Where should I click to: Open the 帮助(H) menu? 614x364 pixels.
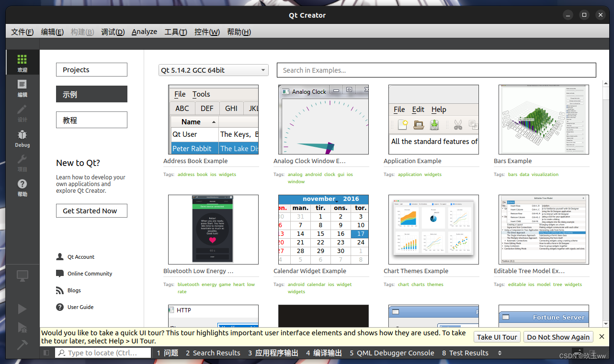239,32
